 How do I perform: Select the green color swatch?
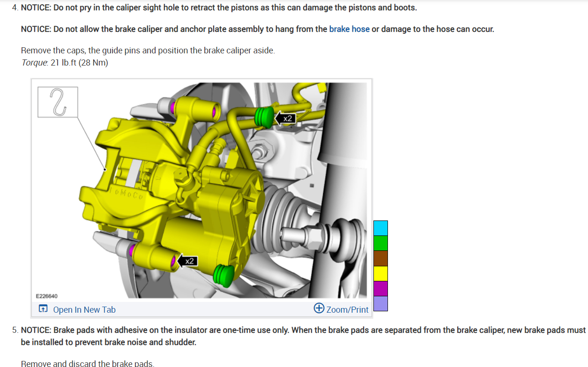click(x=380, y=243)
